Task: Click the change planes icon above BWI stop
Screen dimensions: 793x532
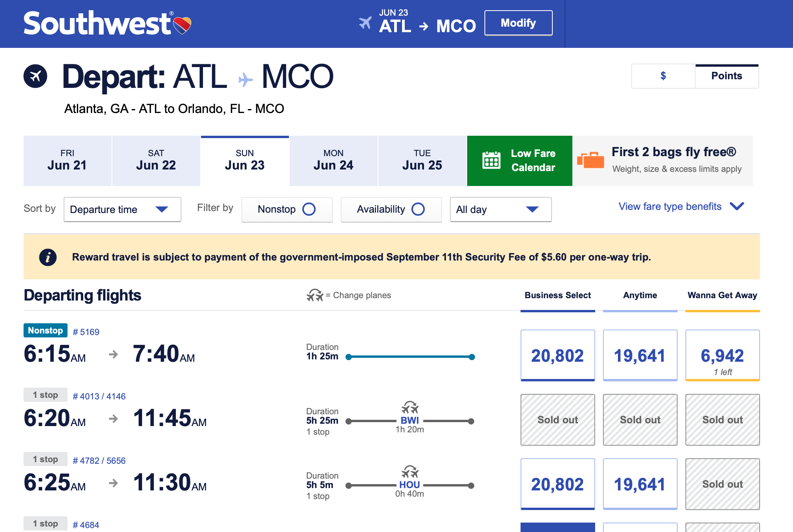Action: [410, 406]
